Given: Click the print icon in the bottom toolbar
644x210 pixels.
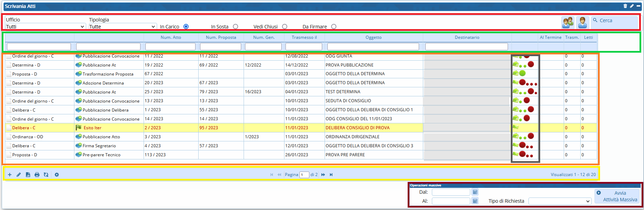Looking at the screenshot, I should coord(37,175).
